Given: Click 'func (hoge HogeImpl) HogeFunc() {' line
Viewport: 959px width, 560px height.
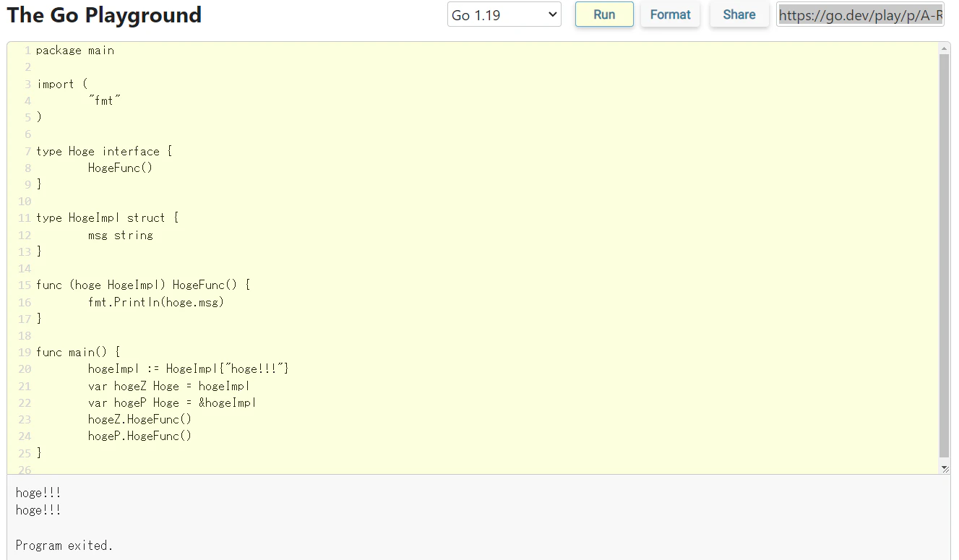Looking at the screenshot, I should (x=143, y=285).
